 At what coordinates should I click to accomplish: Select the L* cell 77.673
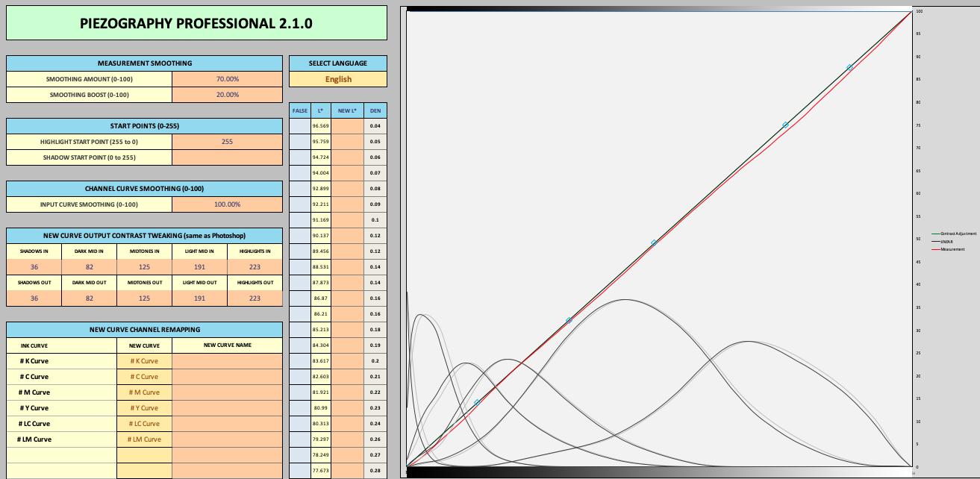pos(321,470)
